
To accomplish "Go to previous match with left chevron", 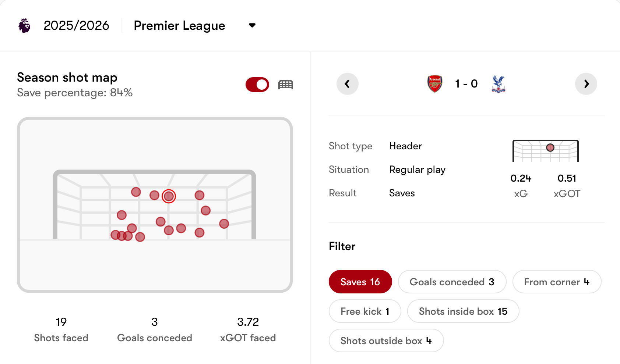I will pos(347,84).
